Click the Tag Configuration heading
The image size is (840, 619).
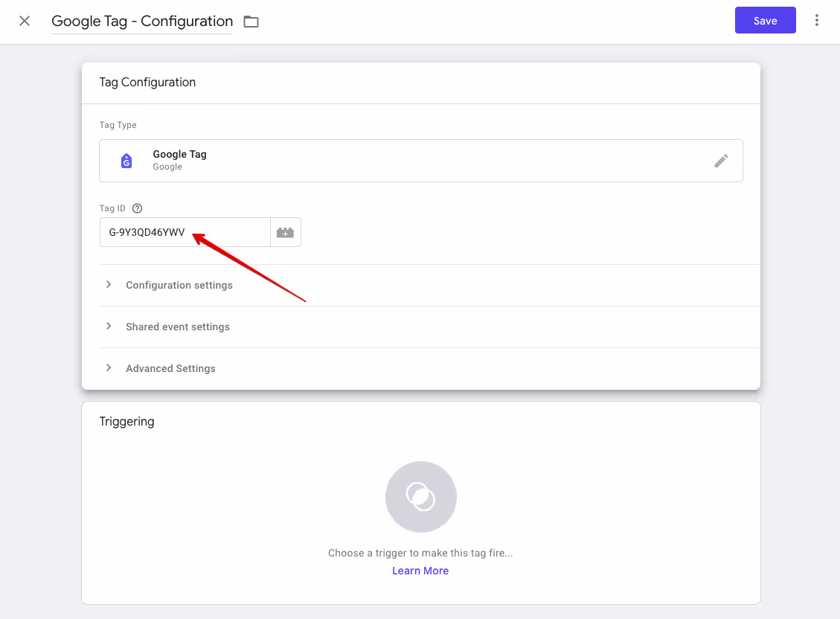[x=147, y=82]
